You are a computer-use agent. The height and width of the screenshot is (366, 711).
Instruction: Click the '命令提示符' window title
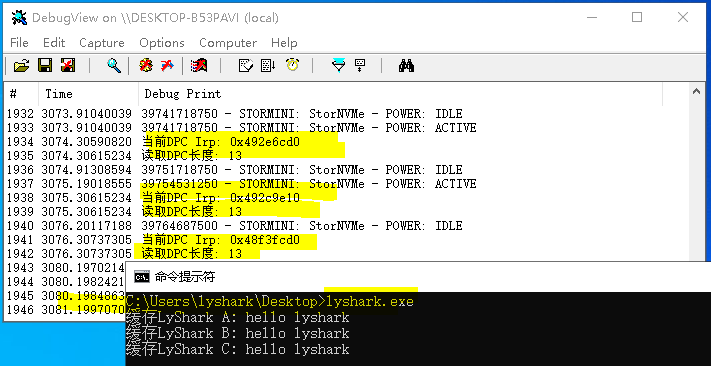pyautogui.click(x=185, y=277)
